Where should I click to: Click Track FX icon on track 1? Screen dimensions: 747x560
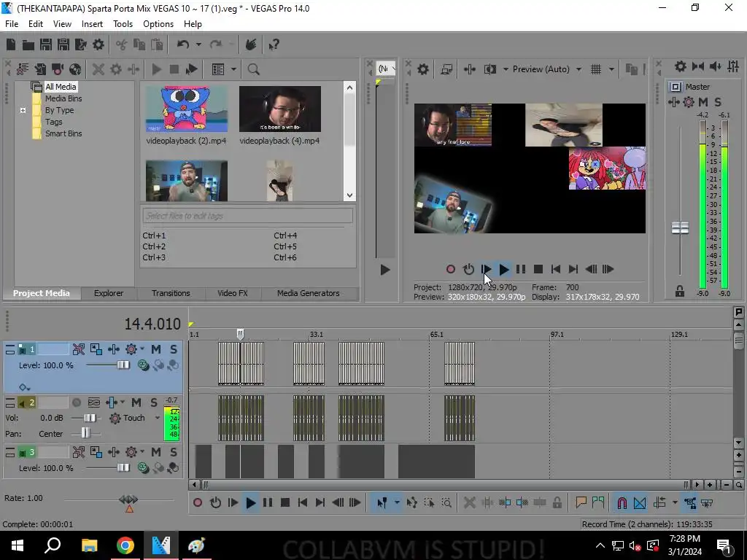(131, 349)
